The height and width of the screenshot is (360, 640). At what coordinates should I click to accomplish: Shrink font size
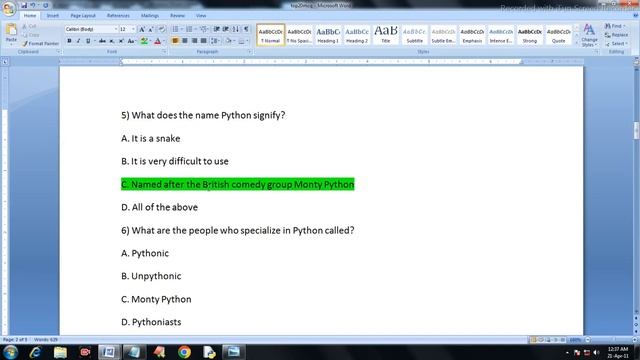pyautogui.click(x=151, y=29)
